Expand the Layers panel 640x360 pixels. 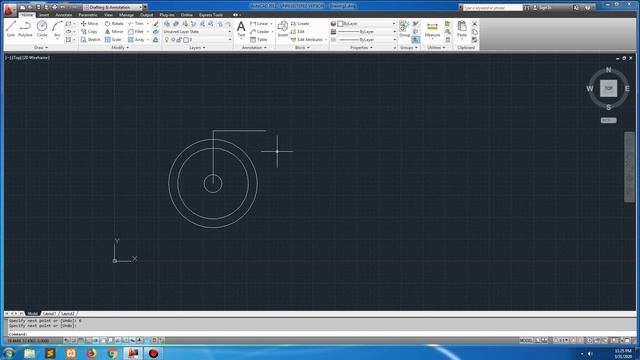(197, 48)
